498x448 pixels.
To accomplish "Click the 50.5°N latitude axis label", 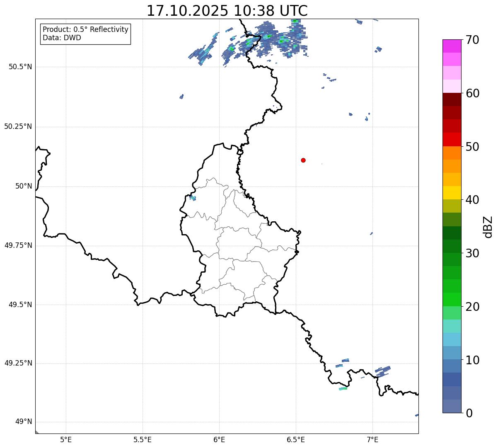I will point(20,67).
